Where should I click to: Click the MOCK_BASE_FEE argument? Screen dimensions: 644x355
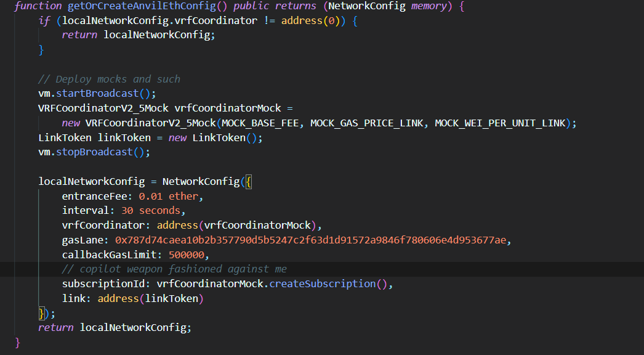[x=260, y=123]
